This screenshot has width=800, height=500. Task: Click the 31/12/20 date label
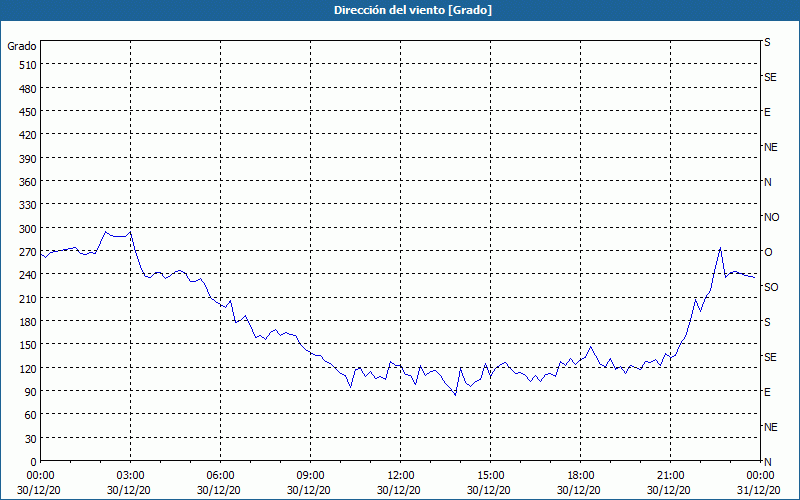click(x=759, y=490)
